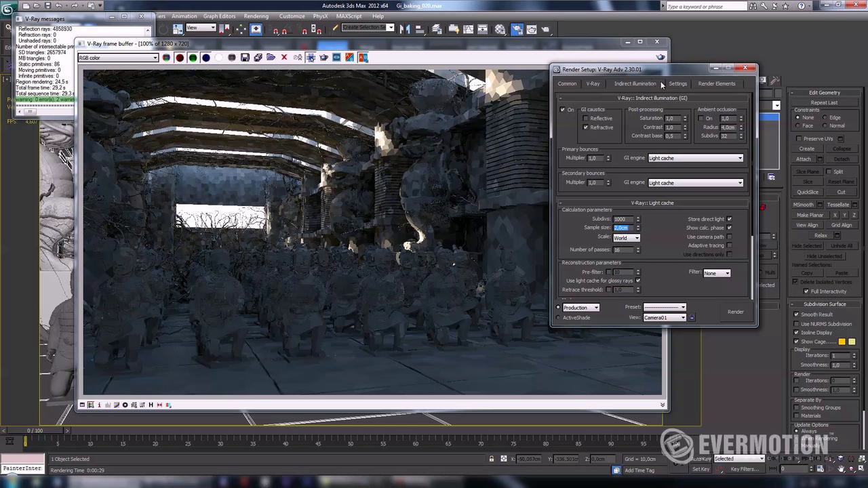Switch to the Settings tab
Image resolution: width=868 pixels, height=488 pixels.
(677, 83)
